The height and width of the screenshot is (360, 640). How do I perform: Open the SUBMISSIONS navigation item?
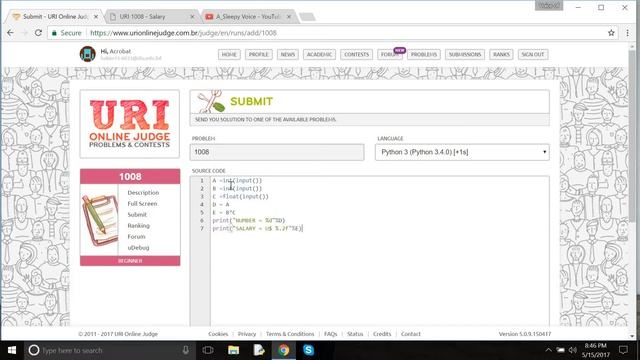[x=465, y=54]
